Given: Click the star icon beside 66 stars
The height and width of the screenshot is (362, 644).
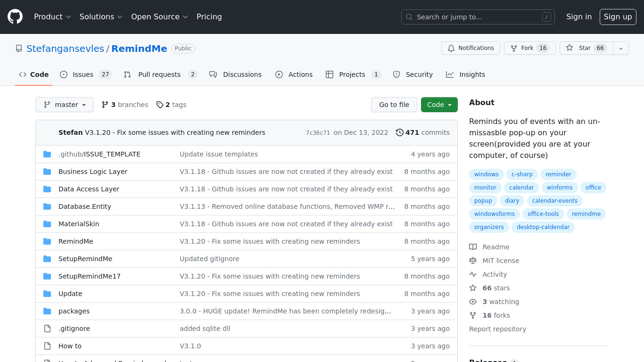Looking at the screenshot, I should coord(473,288).
